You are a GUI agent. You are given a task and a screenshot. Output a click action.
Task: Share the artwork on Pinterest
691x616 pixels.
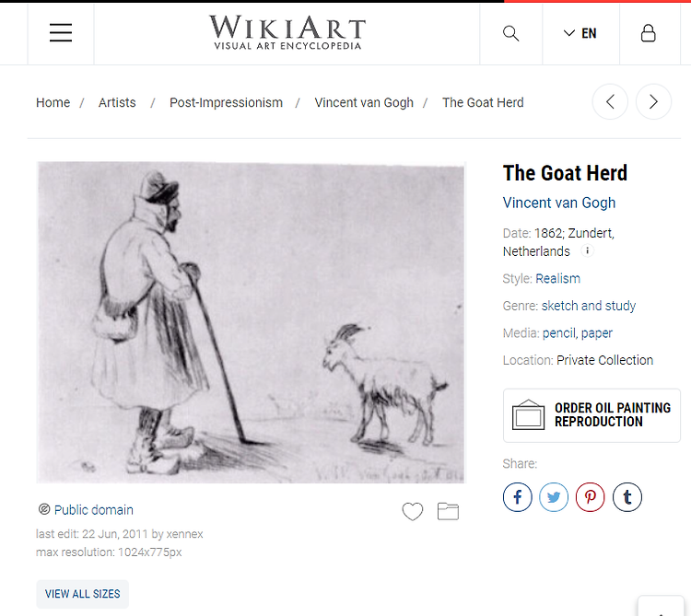point(590,497)
